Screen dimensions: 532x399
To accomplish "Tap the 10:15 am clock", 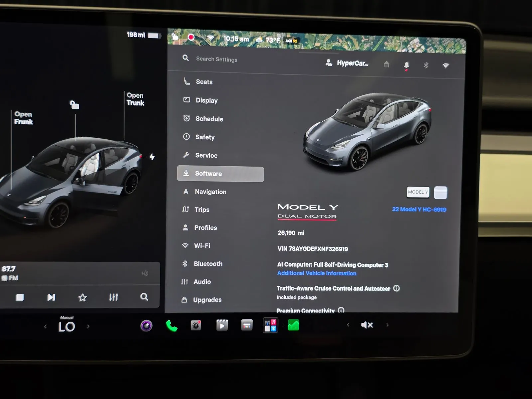I will coord(236,39).
